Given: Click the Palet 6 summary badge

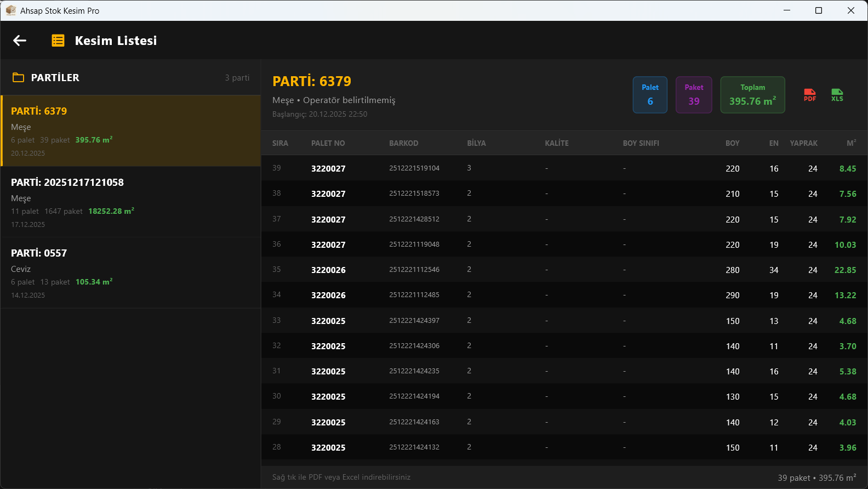Looking at the screenshot, I should [x=650, y=95].
